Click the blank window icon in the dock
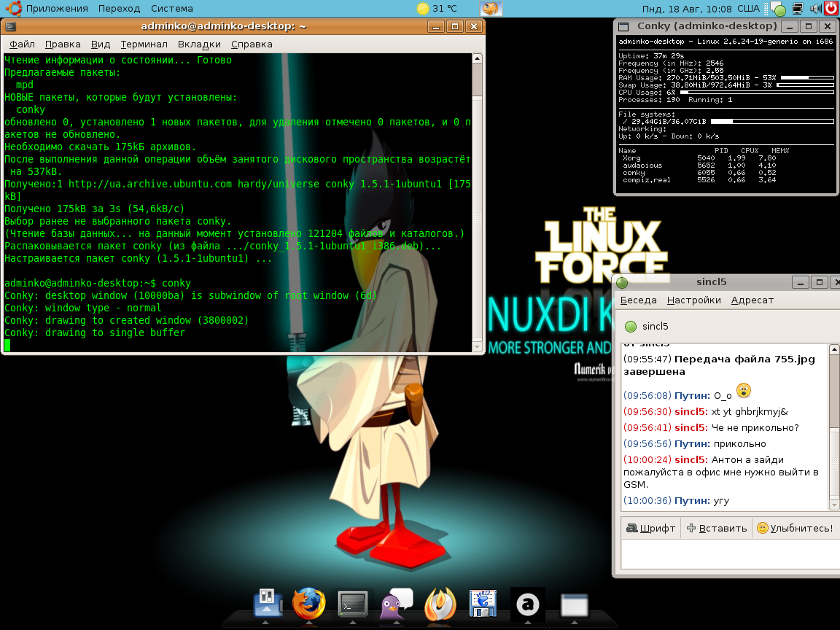The height and width of the screenshot is (630, 840). (x=575, y=605)
